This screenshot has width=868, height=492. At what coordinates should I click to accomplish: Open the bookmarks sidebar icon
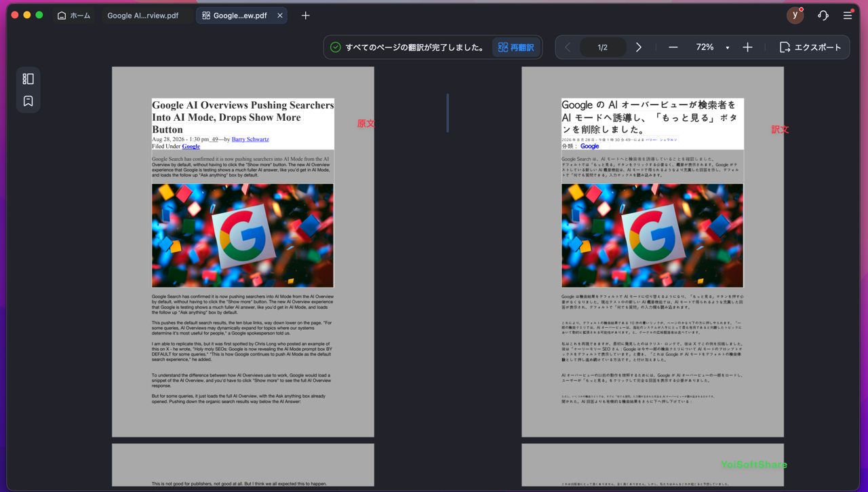28,101
